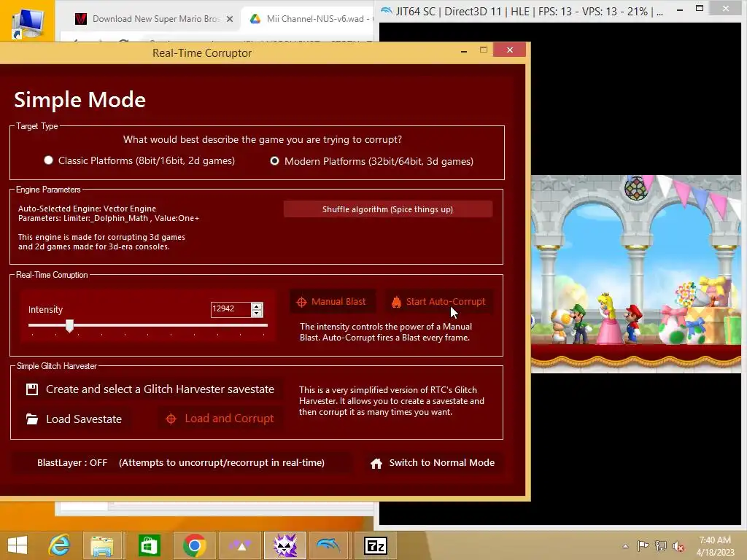Click Load and Corrupt button

(220, 419)
